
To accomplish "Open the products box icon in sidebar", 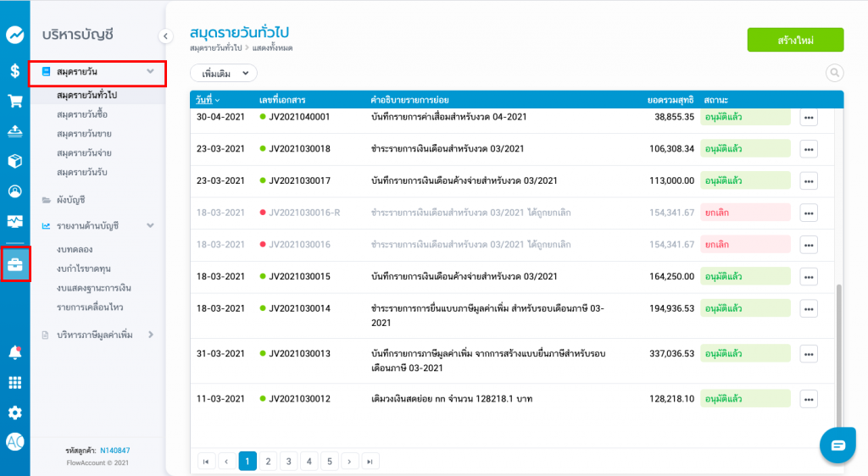I will pos(15,161).
